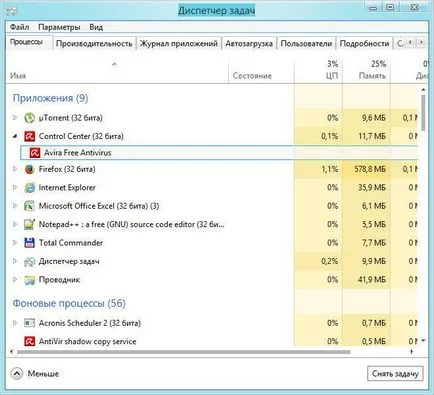
Task: Open the Вид menu
Action: click(96, 27)
